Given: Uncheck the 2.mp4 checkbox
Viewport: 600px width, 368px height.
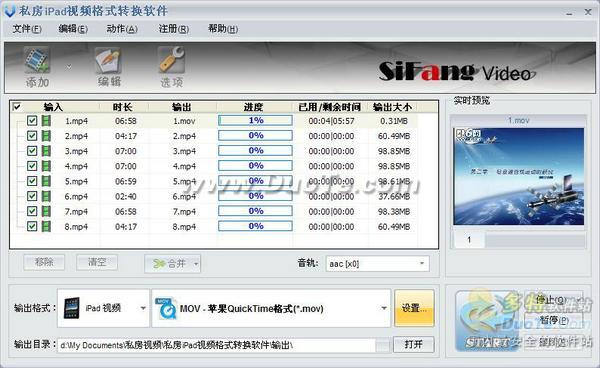Looking at the screenshot, I should coord(32,136).
